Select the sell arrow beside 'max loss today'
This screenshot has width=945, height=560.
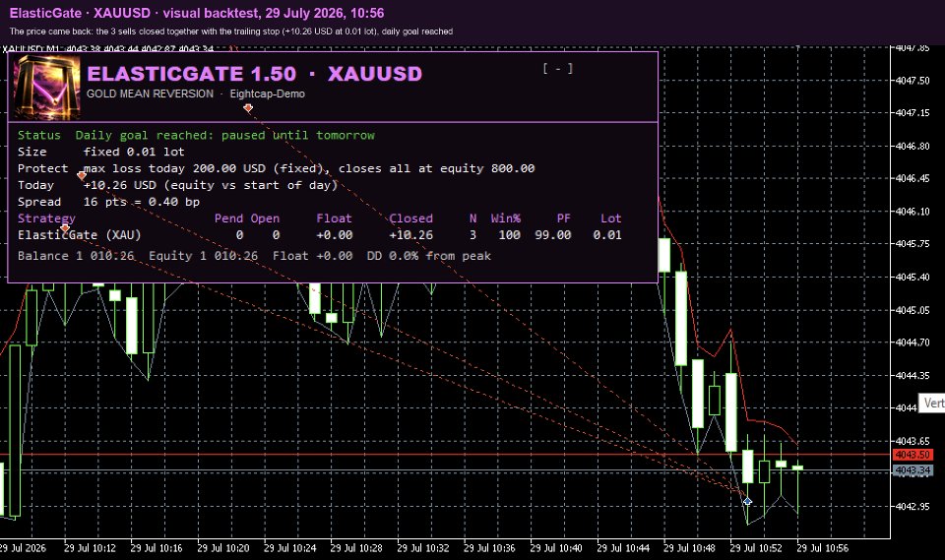82,175
